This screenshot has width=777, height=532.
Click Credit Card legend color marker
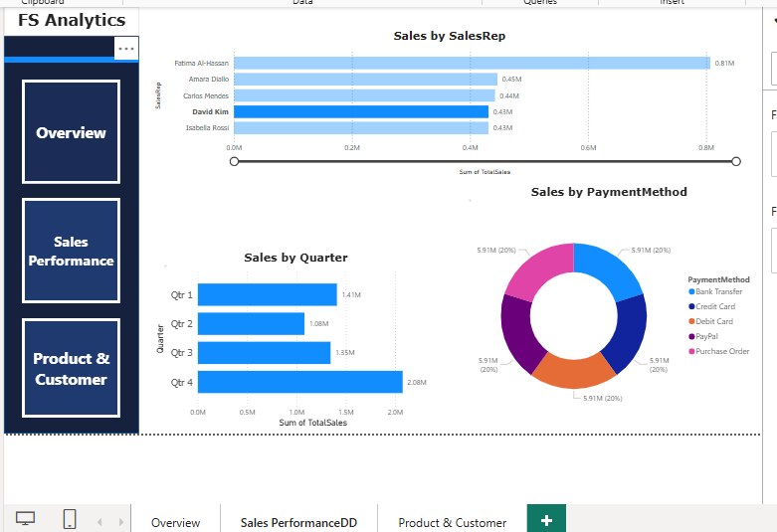point(691,306)
